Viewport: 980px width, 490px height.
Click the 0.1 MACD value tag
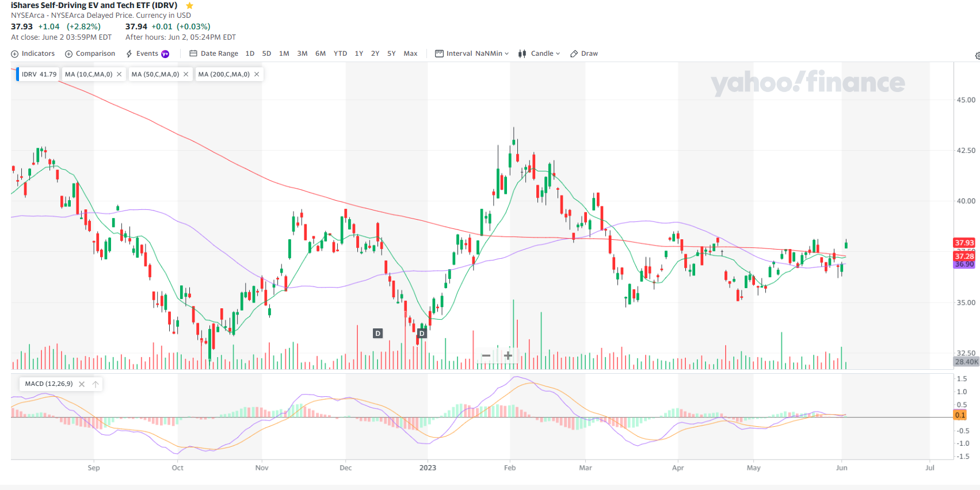[x=960, y=415]
